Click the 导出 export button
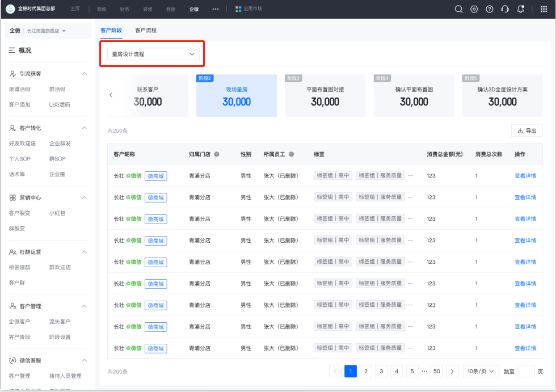Viewport: 556px width, 392px height. click(x=526, y=131)
